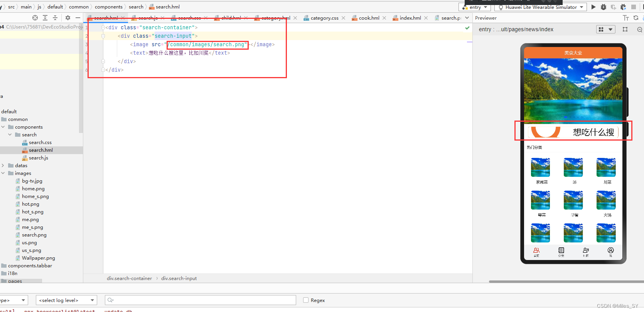The height and width of the screenshot is (312, 644).
Task: Collapse all in project tree icon
Action: tap(55, 18)
